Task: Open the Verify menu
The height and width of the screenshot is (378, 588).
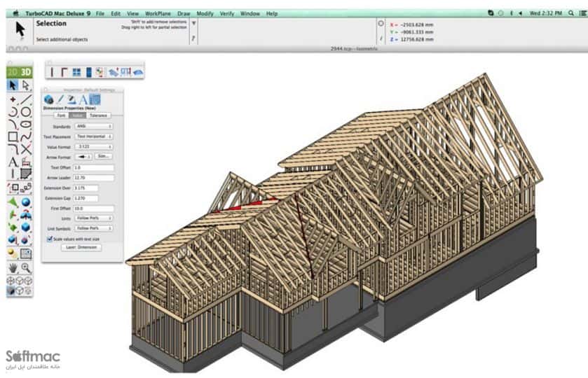Action: [227, 13]
